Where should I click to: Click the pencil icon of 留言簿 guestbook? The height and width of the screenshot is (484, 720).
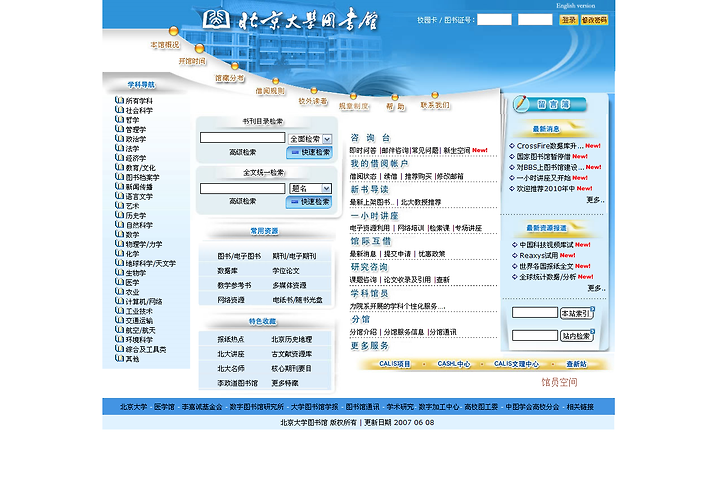[x=520, y=103]
